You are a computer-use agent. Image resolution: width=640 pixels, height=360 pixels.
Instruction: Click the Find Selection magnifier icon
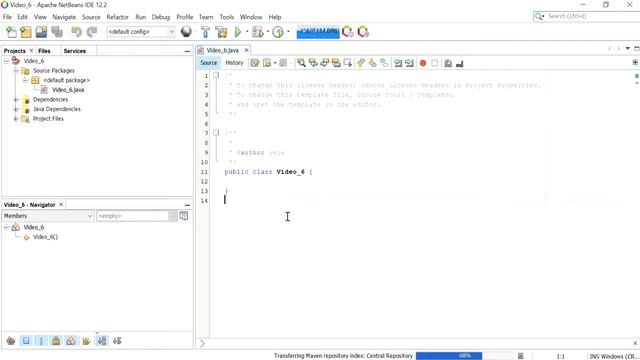pos(301,63)
